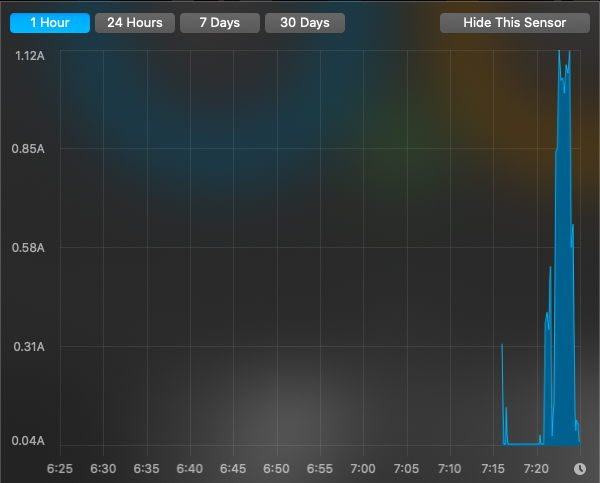The image size is (600, 483).
Task: Click the 6:50 time label
Action: coord(276,469)
